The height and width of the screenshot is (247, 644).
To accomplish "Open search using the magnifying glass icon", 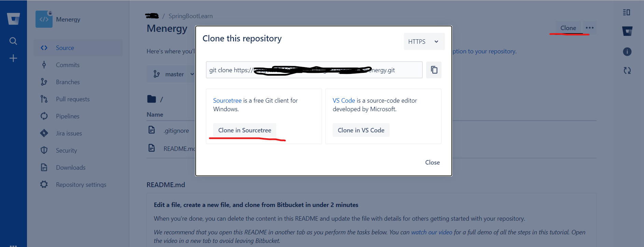I will click(13, 41).
